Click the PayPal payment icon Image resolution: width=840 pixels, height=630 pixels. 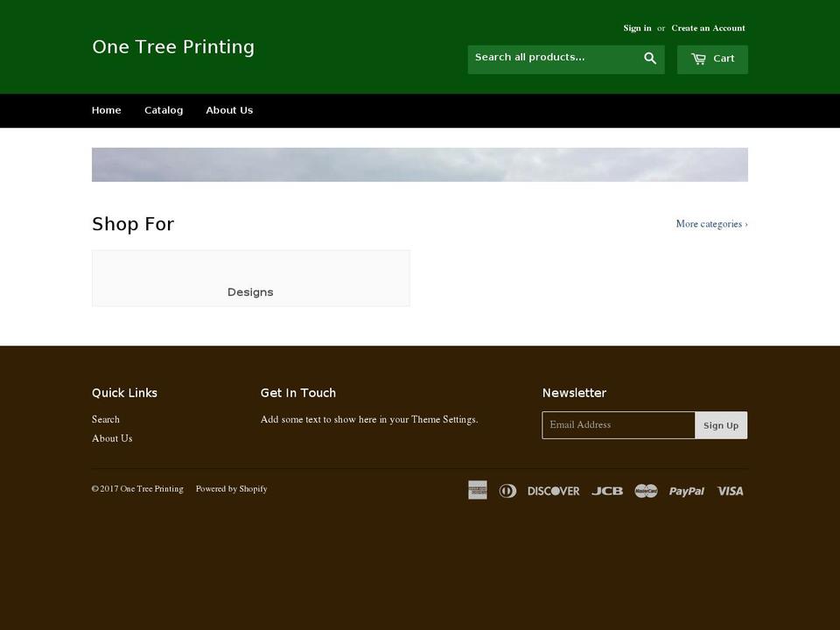[x=686, y=490]
